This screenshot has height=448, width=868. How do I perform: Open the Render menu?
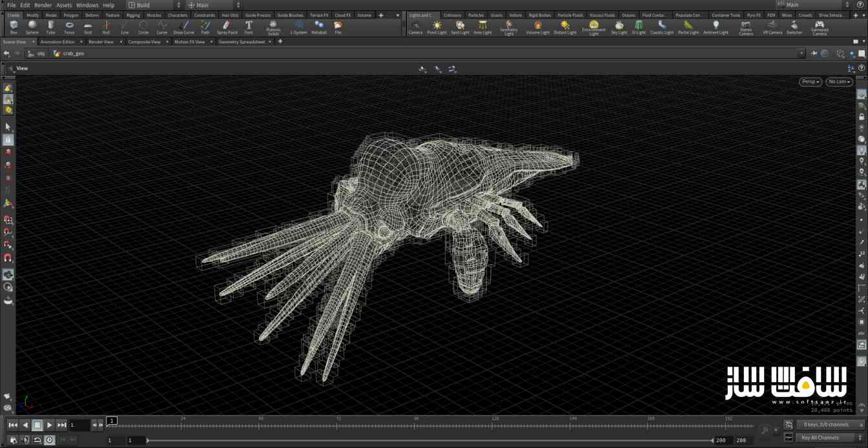43,5
